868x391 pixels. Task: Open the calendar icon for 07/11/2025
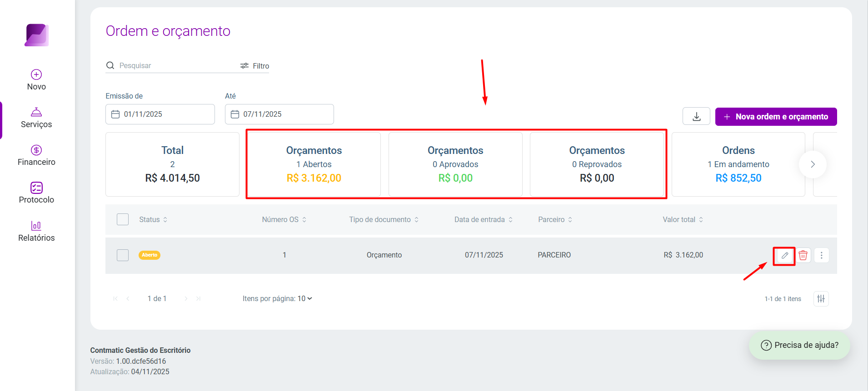pyautogui.click(x=235, y=114)
